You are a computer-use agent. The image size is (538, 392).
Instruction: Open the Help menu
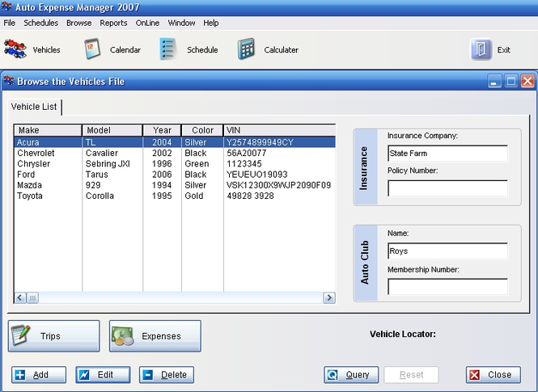[x=211, y=23]
